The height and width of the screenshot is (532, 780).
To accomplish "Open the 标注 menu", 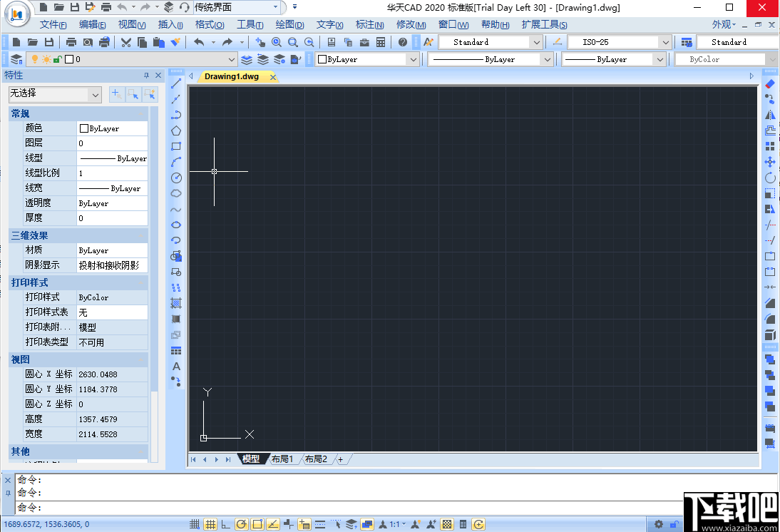I will tap(369, 24).
